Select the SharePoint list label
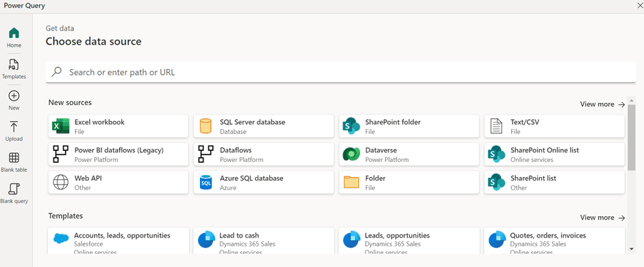 click(x=533, y=178)
